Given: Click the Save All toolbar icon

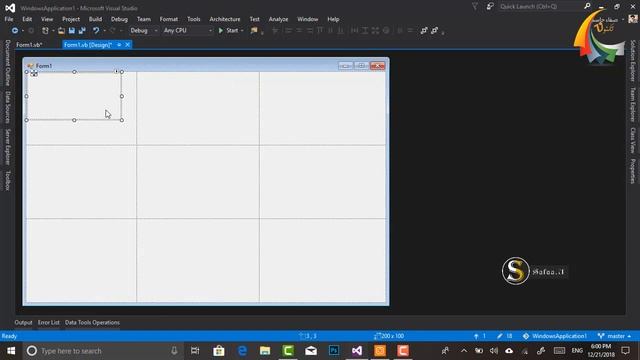Looking at the screenshot, I should 82,31.
